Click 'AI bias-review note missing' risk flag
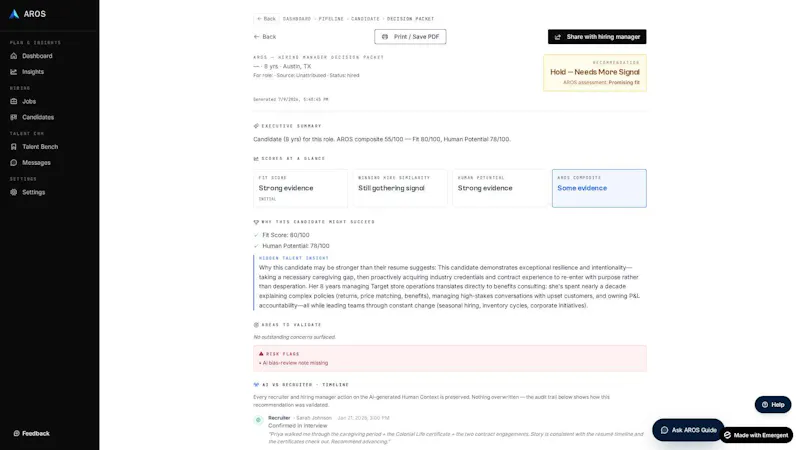This screenshot has height=450, width=800. 294,363
